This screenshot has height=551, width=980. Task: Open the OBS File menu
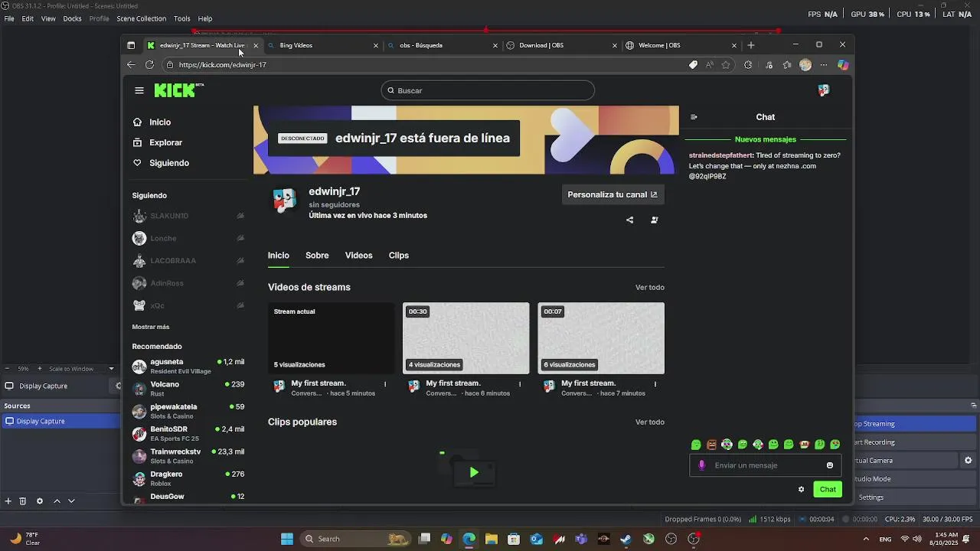click(x=9, y=18)
